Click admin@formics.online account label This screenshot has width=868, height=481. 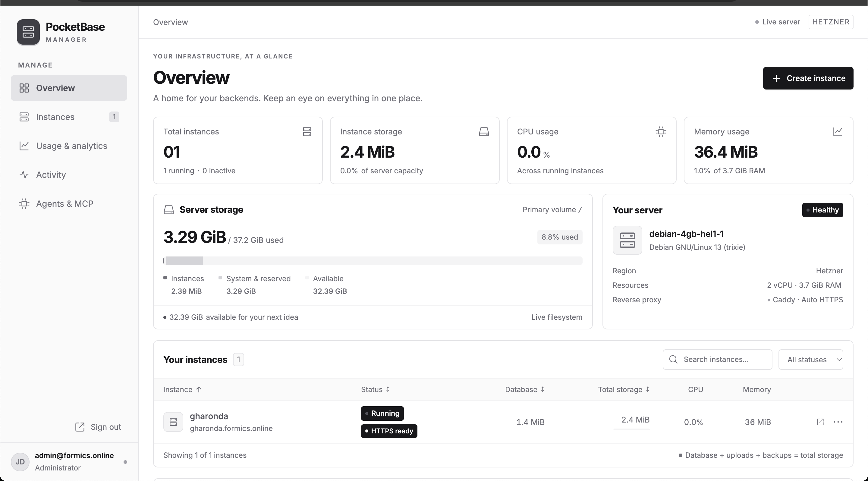pyautogui.click(x=74, y=455)
